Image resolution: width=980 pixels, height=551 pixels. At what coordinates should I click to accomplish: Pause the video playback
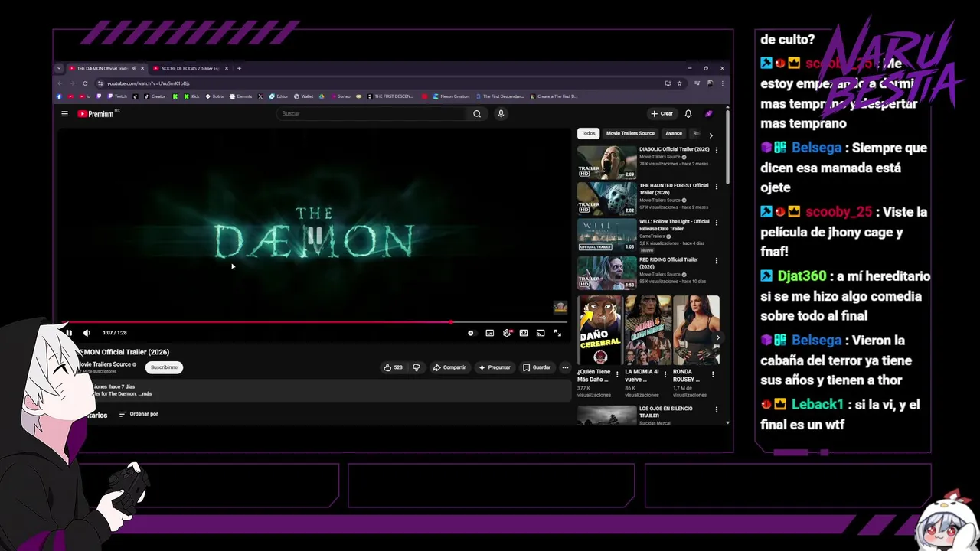[x=69, y=333]
